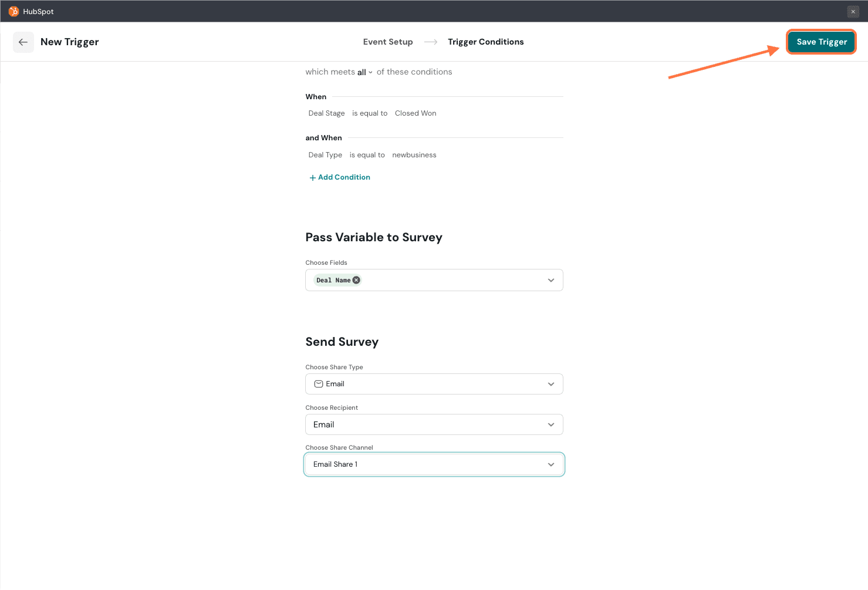
Task: Click 'is equal to' operator for Deal Stage
Action: [370, 113]
